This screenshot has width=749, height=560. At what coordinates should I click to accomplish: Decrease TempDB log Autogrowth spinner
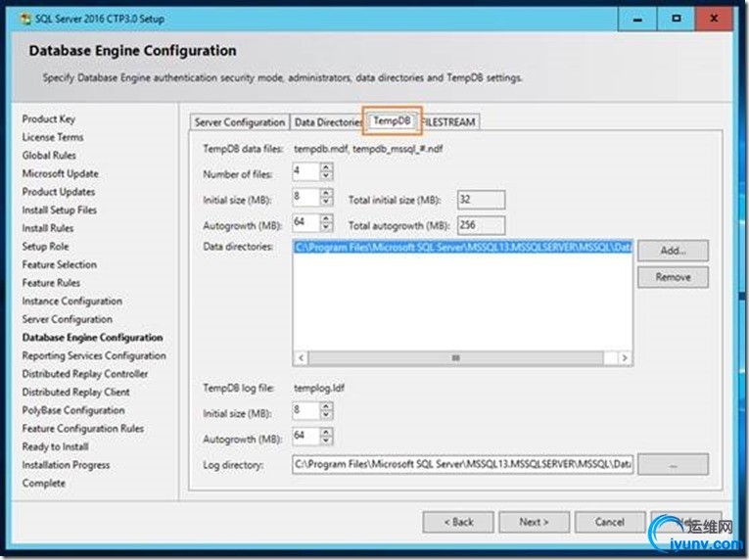tap(326, 440)
